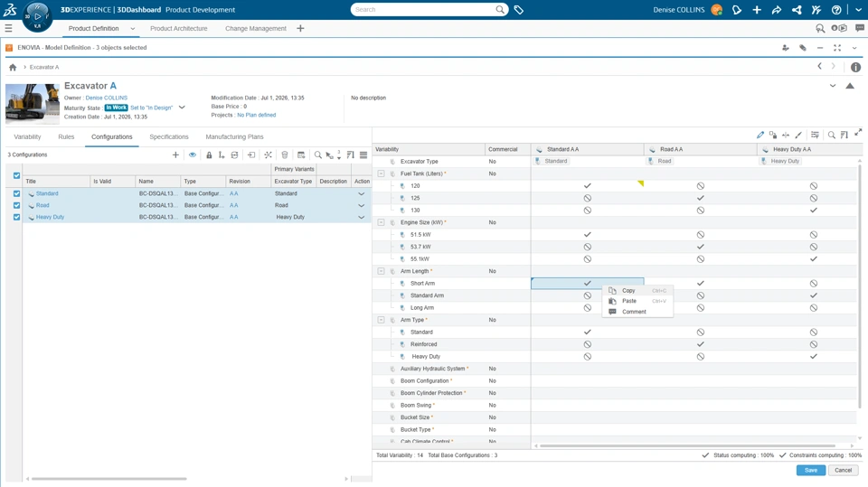
Task: Collapse the Fuel Tank (Liters) group
Action: point(381,173)
